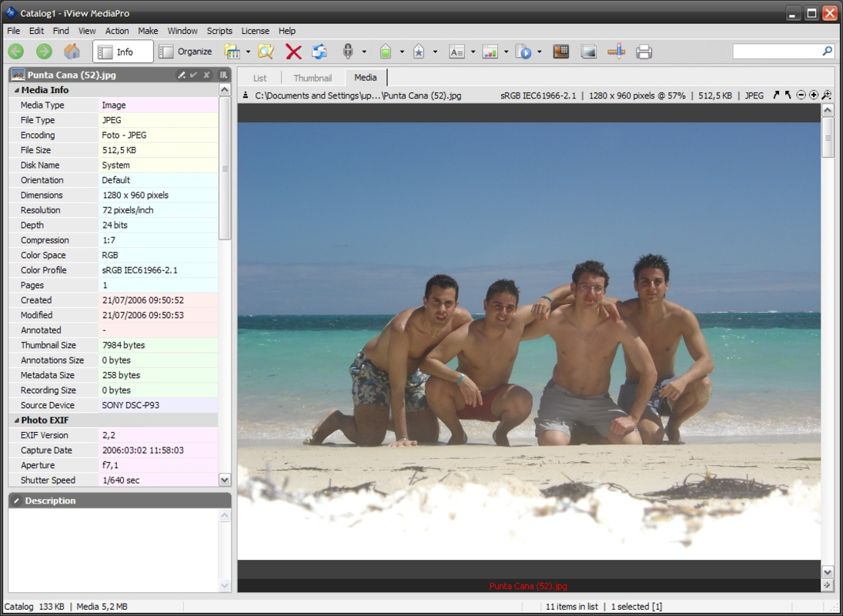
Task: Open the Scripts menu
Action: point(219,31)
